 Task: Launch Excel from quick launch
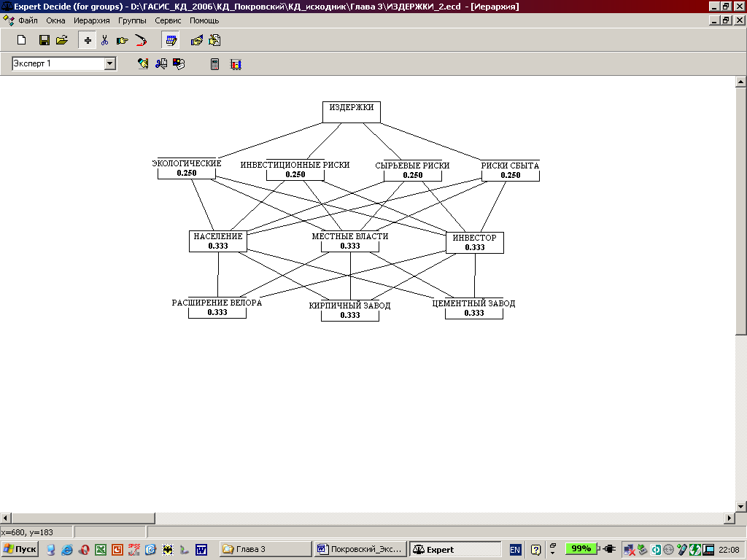point(101,550)
